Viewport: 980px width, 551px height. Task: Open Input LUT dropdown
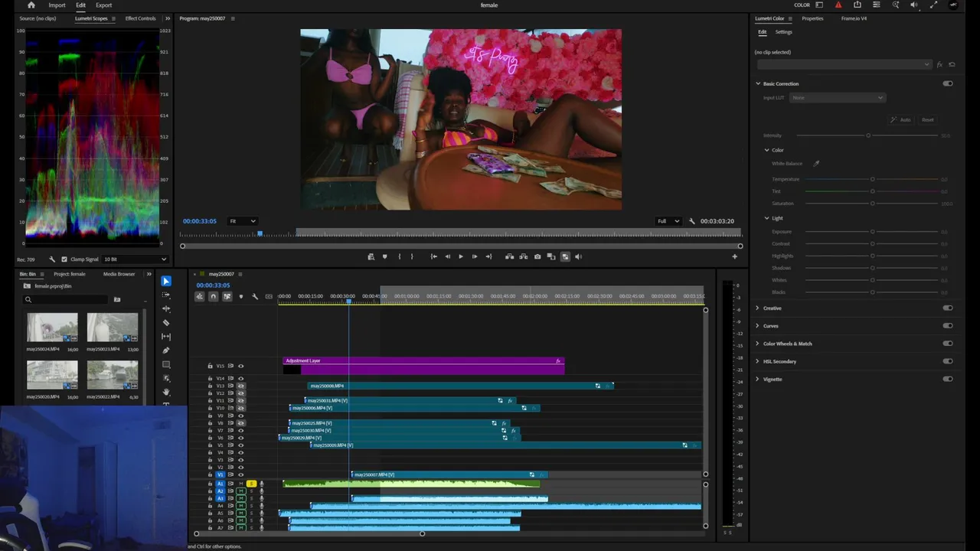tap(838, 98)
